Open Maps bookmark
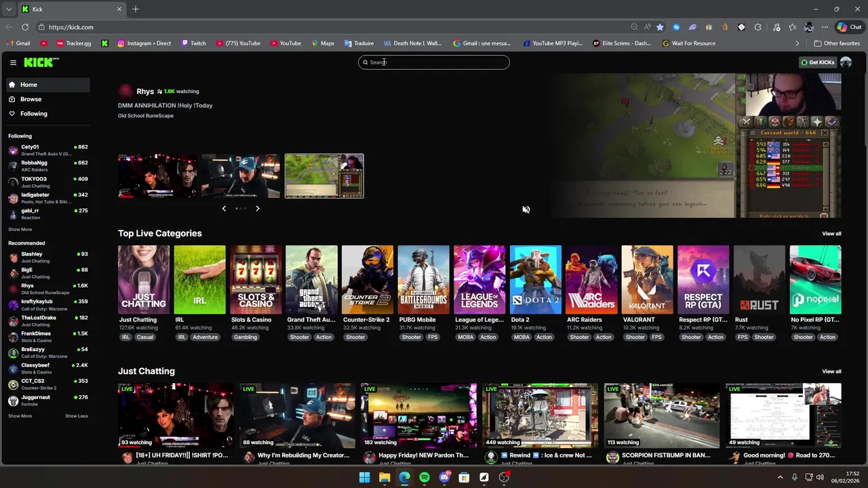 (323, 43)
